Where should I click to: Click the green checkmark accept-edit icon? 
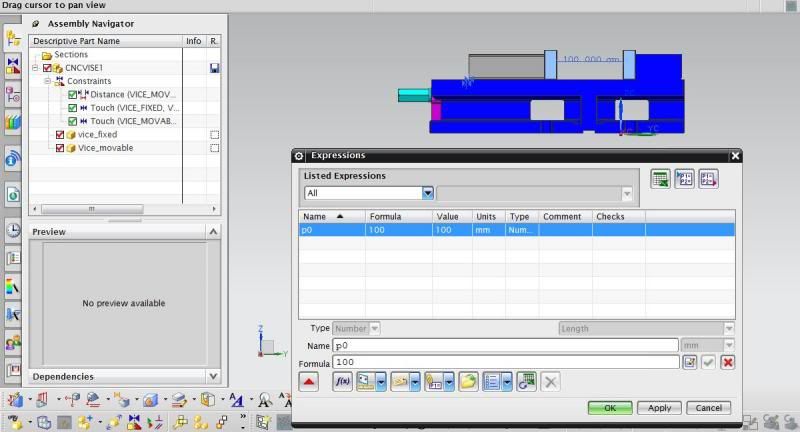pos(708,362)
